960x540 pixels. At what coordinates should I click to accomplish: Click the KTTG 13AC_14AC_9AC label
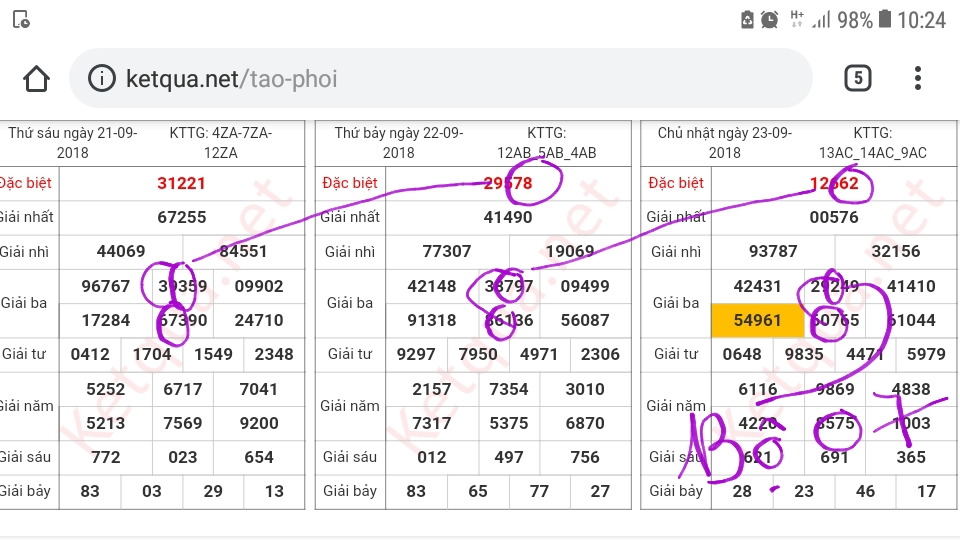point(872,142)
